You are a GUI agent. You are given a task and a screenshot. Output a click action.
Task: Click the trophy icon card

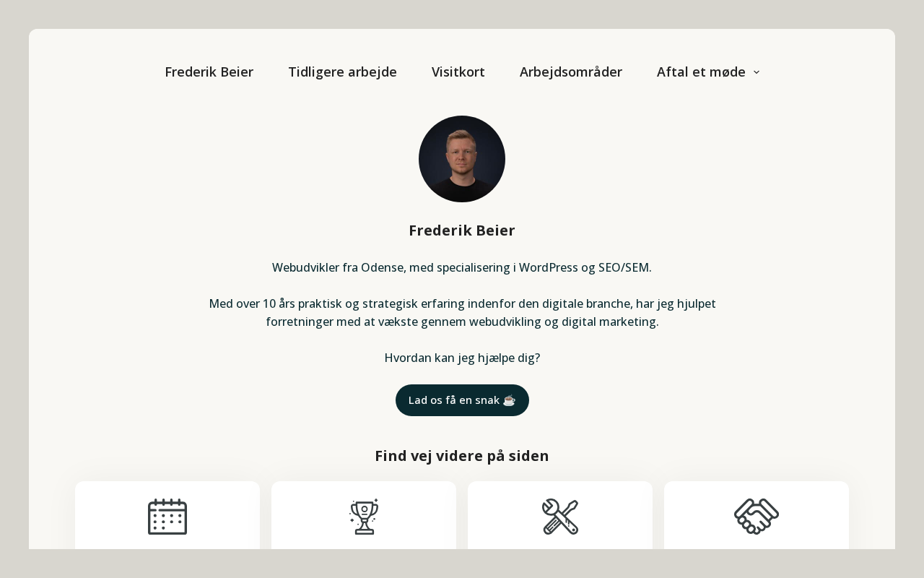364,516
